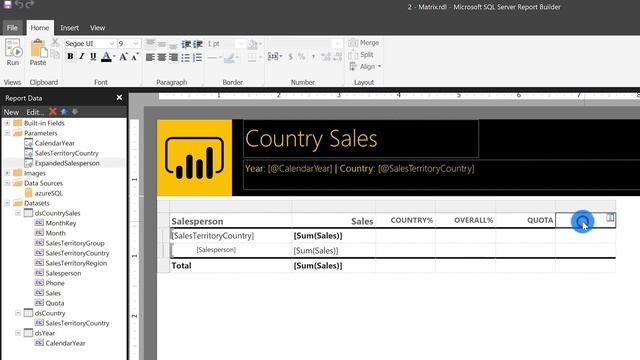Image resolution: width=640 pixels, height=360 pixels.
Task: Switch to the Insert ribbon tab
Action: (69, 28)
